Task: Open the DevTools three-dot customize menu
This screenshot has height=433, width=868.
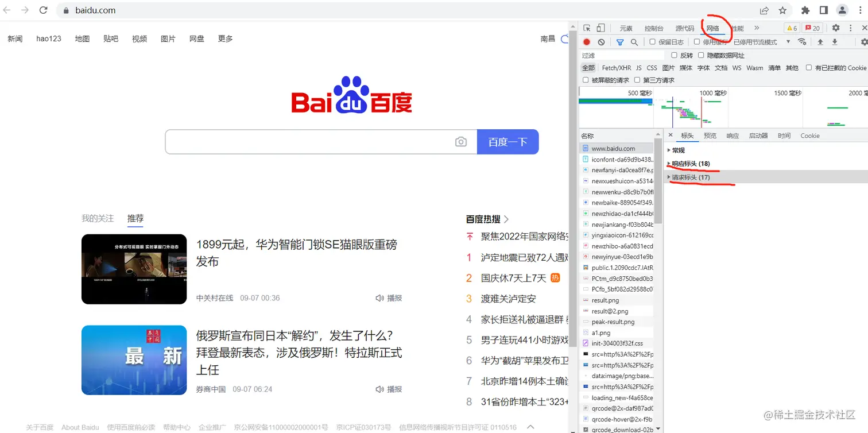Action: 850,28
